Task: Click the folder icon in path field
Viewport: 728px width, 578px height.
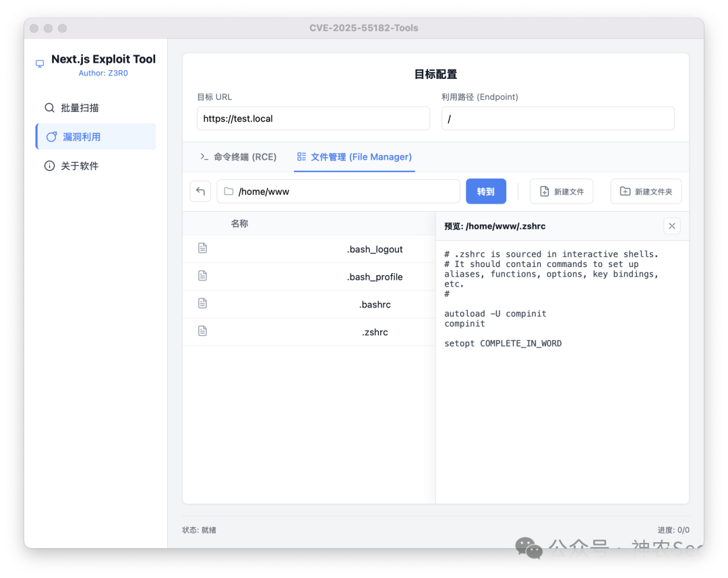Action: pos(229,192)
